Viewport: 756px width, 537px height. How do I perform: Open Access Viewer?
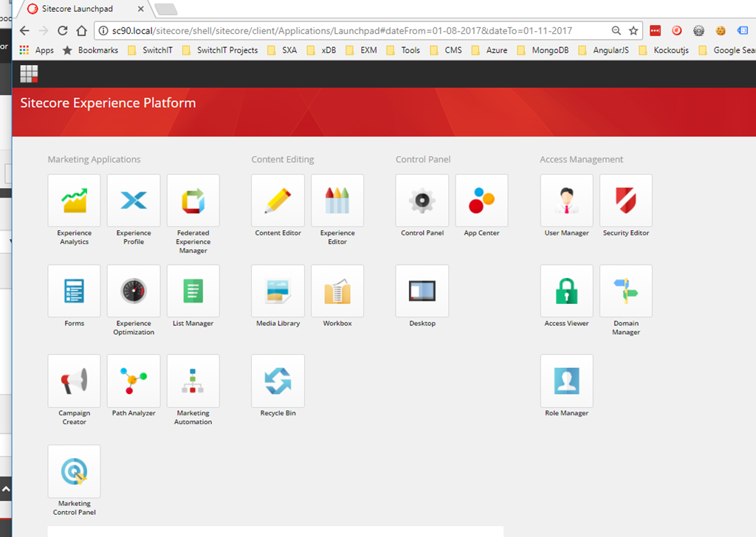[566, 291]
